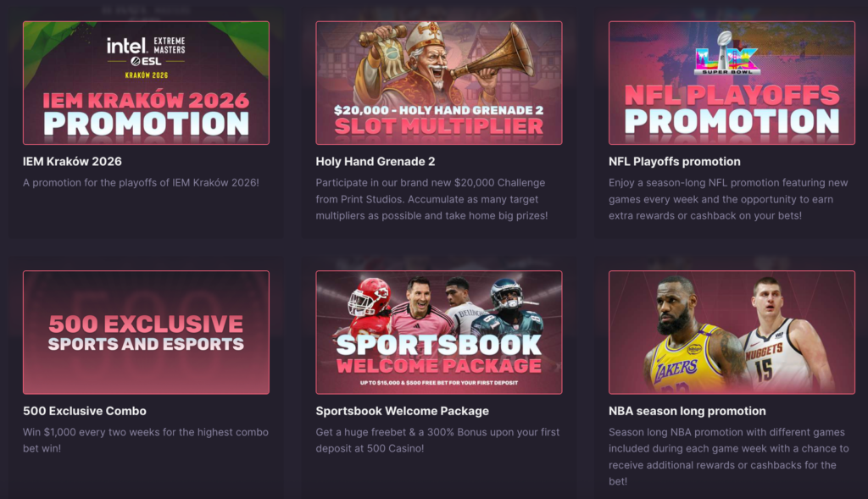Open the IEM Kraków 2026 promotion banner
The image size is (868, 499).
pos(146,83)
